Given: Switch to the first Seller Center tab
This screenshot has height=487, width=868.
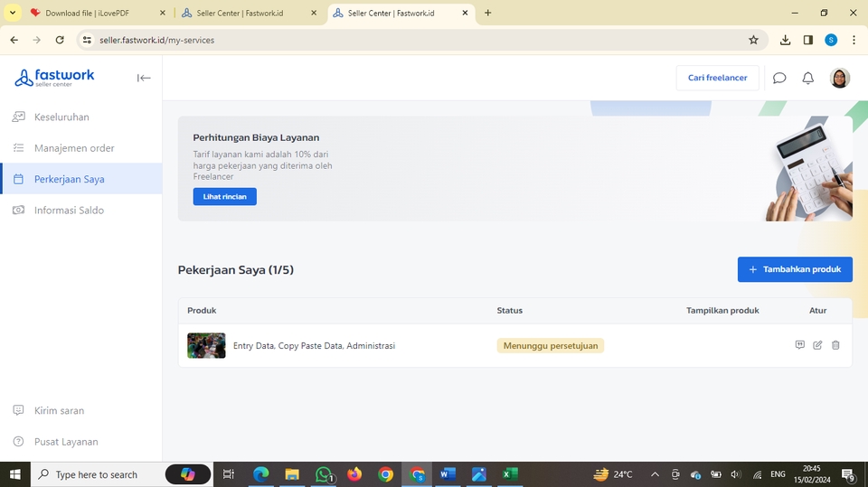Looking at the screenshot, I should (x=248, y=13).
